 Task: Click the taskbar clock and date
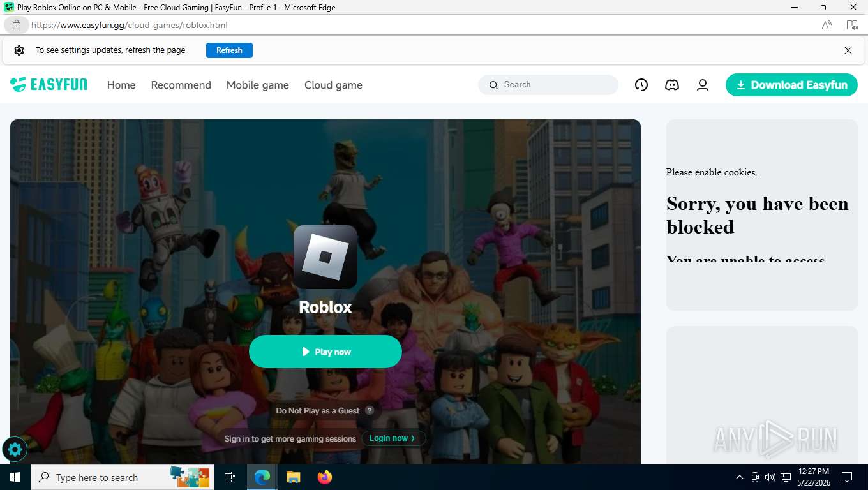tap(813, 477)
